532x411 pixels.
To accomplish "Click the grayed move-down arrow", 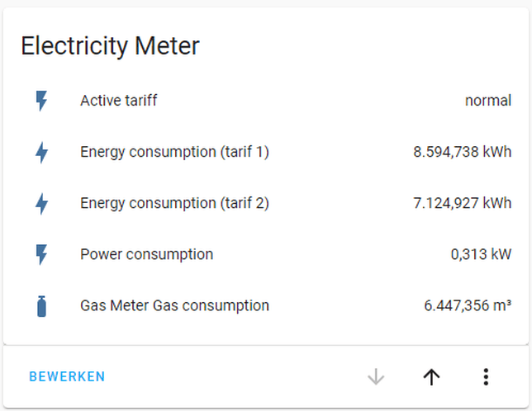I will pyautogui.click(x=376, y=377).
